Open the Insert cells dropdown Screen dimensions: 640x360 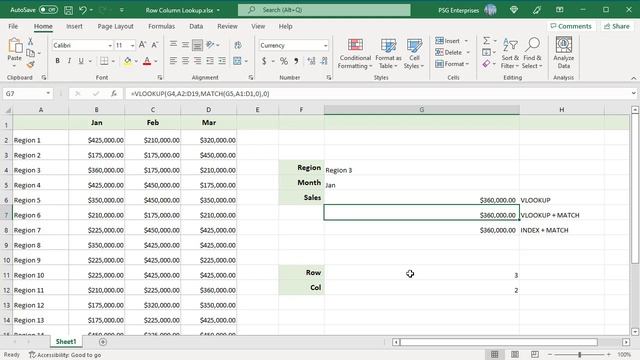point(466,41)
